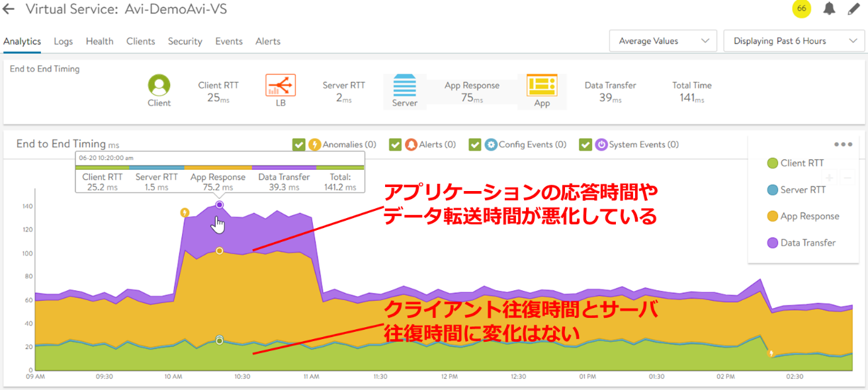The height and width of the screenshot is (390, 868).
Task: Open the Displaying Past 6 Hours dropdown
Action: coord(794,41)
